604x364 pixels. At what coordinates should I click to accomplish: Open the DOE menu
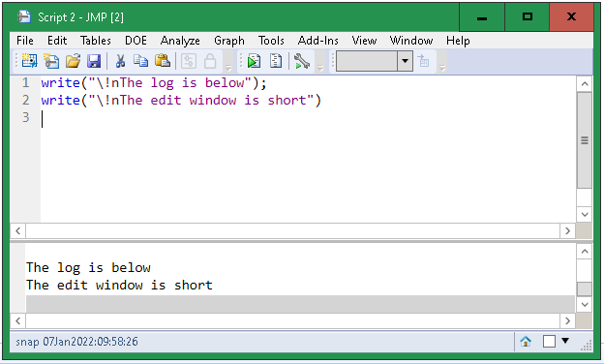pyautogui.click(x=136, y=41)
